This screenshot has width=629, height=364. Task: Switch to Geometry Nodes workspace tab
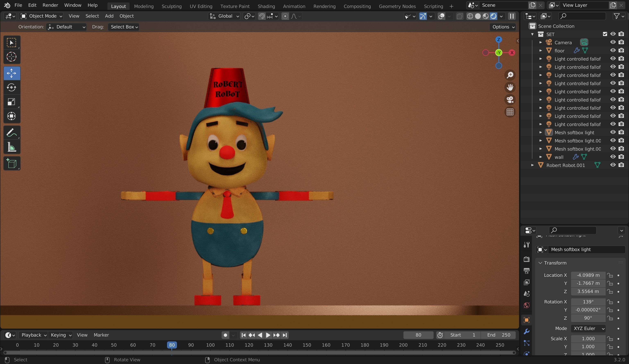click(x=397, y=6)
